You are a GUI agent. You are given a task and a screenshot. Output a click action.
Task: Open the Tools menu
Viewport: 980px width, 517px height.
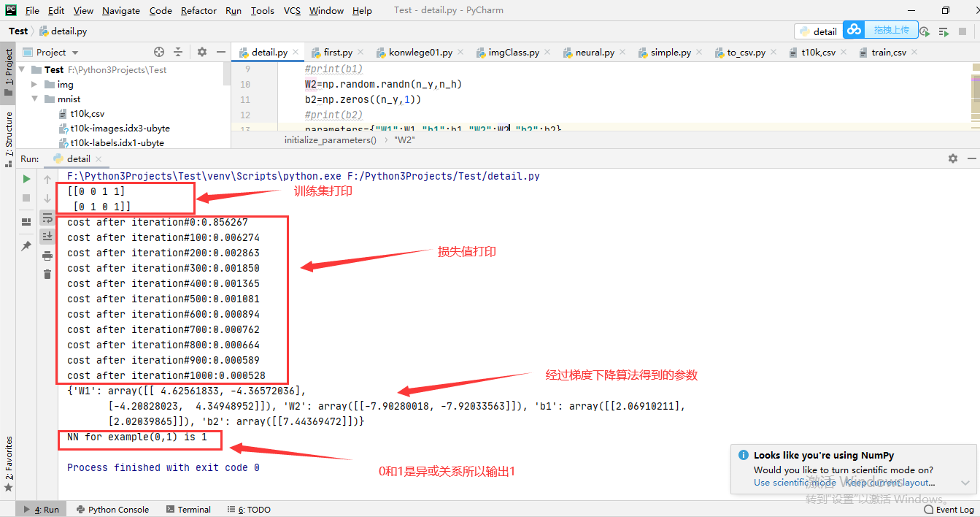262,10
